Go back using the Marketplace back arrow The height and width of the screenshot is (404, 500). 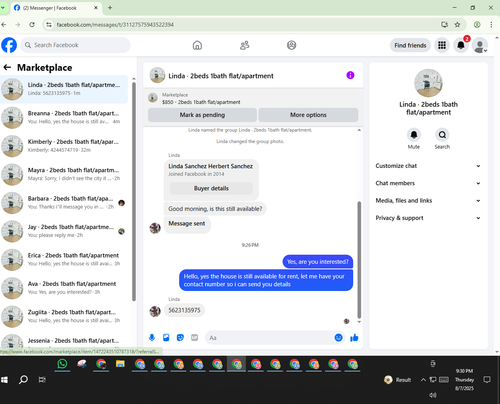pyautogui.click(x=7, y=68)
